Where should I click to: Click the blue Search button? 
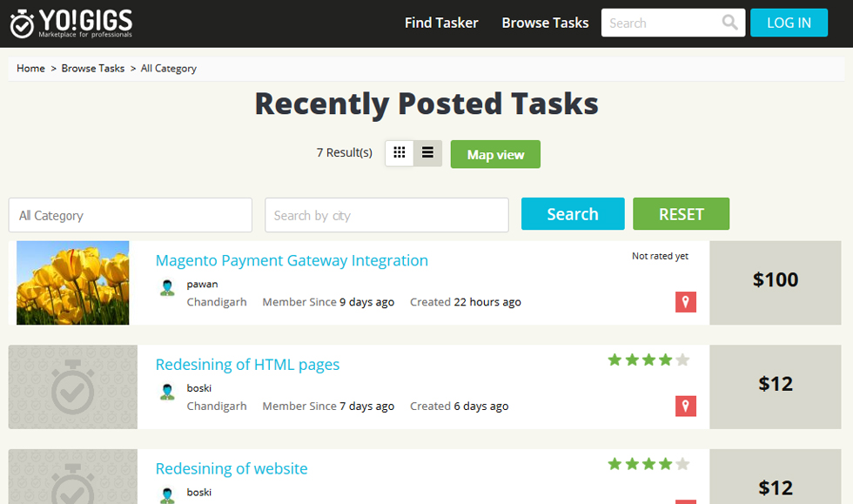[x=572, y=214]
